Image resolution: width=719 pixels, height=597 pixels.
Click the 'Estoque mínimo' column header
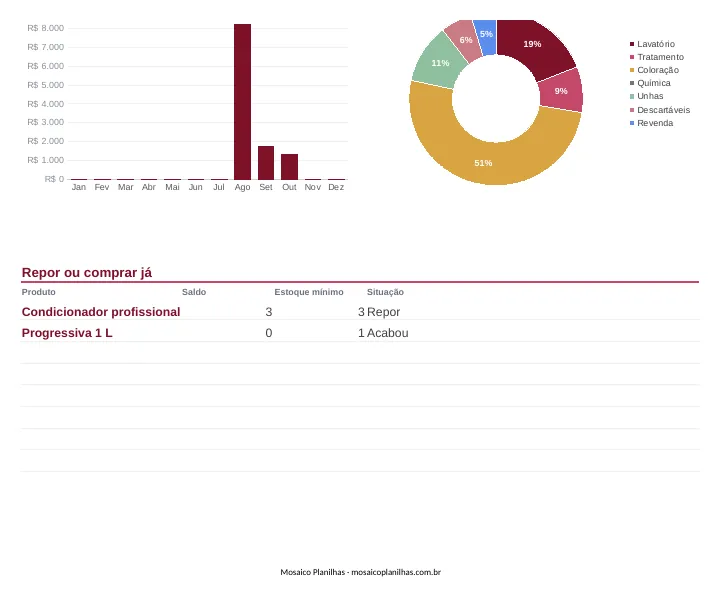309,292
